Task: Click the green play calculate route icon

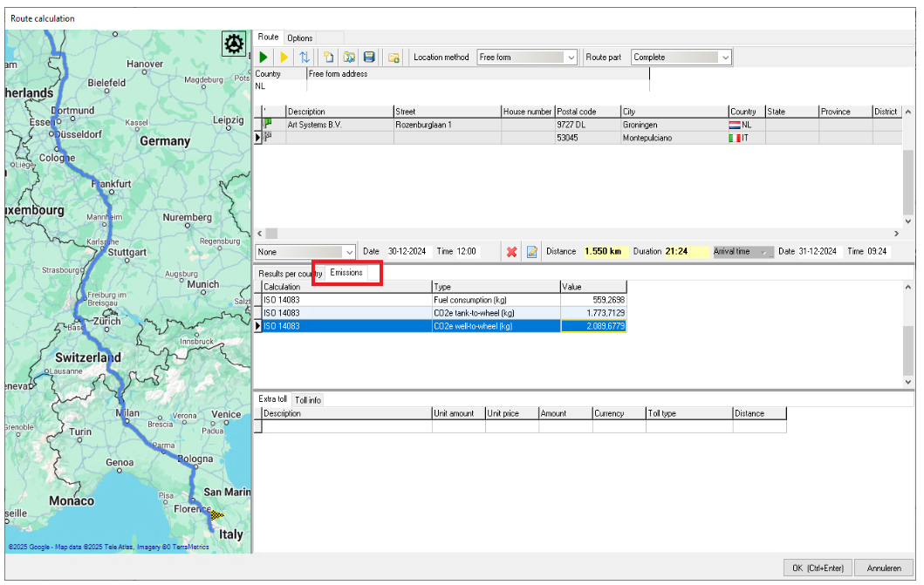Action: tap(264, 58)
